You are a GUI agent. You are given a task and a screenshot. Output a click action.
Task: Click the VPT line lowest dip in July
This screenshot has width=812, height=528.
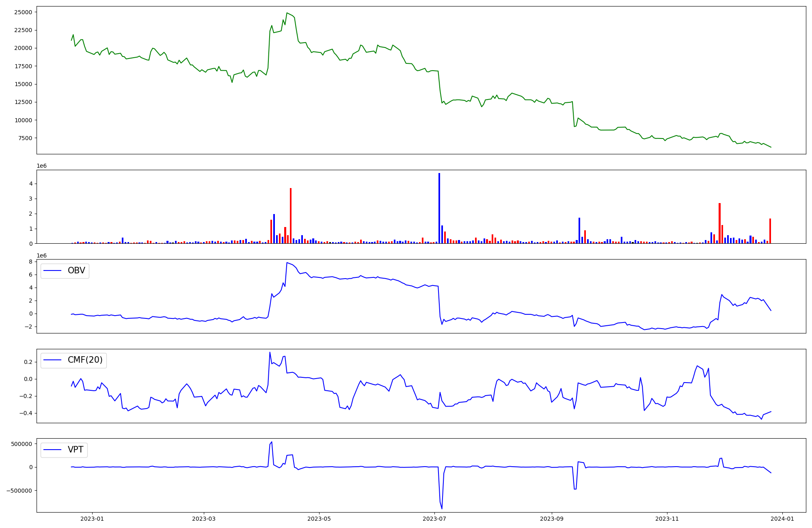tap(442, 509)
